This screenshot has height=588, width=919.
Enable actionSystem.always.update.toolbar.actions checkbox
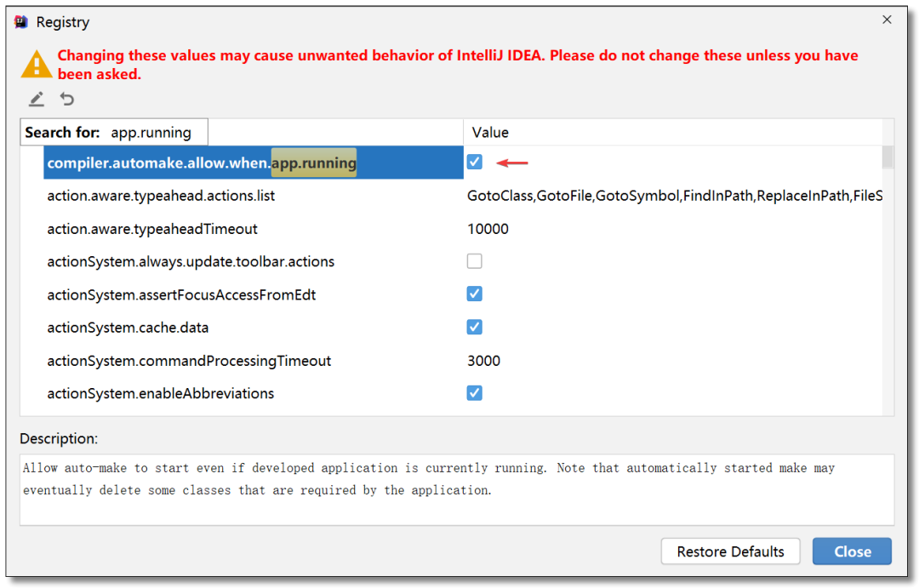point(474,261)
